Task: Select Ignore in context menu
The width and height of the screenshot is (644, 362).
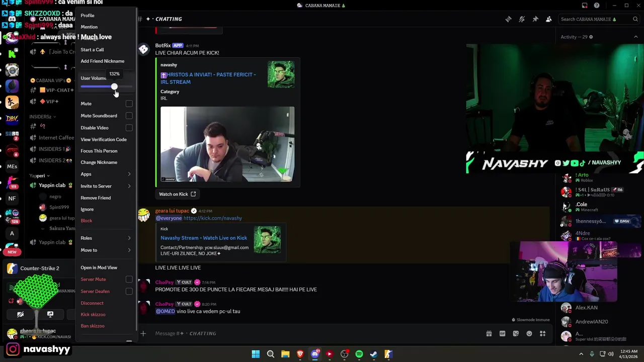Action: pos(87,209)
